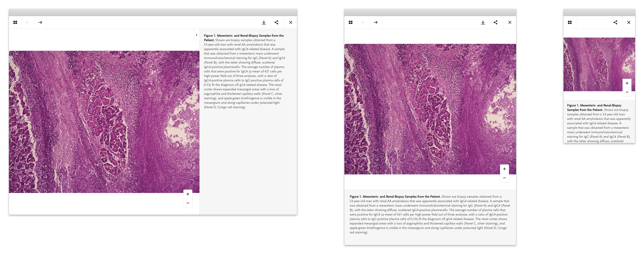The height and width of the screenshot is (254, 644).
Task: Zoom in on image in middle viewer
Action: tap(504, 169)
